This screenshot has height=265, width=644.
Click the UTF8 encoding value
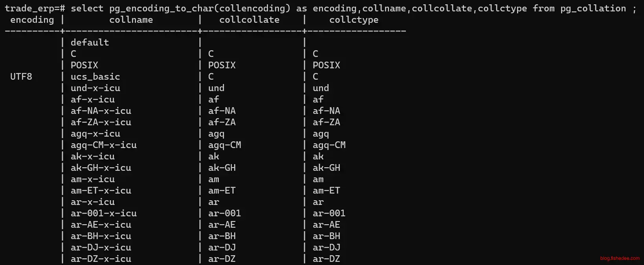click(21, 77)
